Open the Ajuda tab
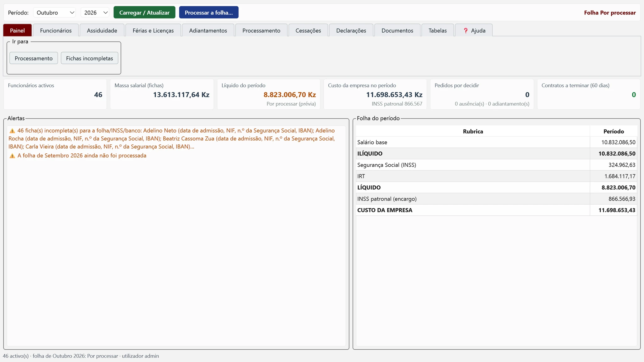Screen dimensions: 644x362 [474, 30]
